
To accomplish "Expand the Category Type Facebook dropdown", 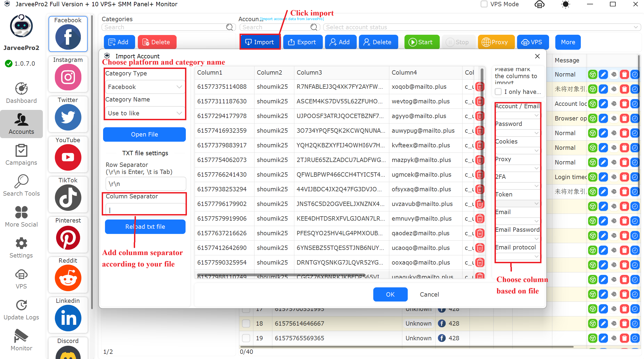I will tap(145, 87).
